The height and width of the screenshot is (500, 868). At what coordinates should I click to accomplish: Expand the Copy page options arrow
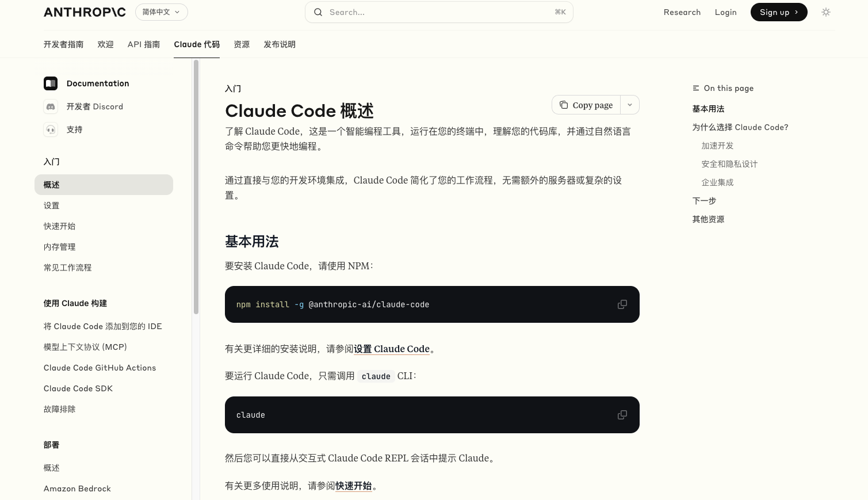[630, 105]
